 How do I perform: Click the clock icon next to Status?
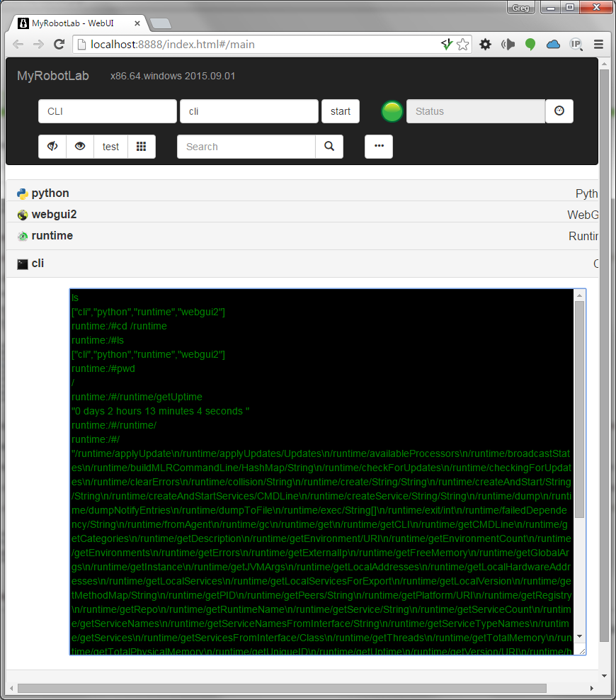(x=559, y=111)
